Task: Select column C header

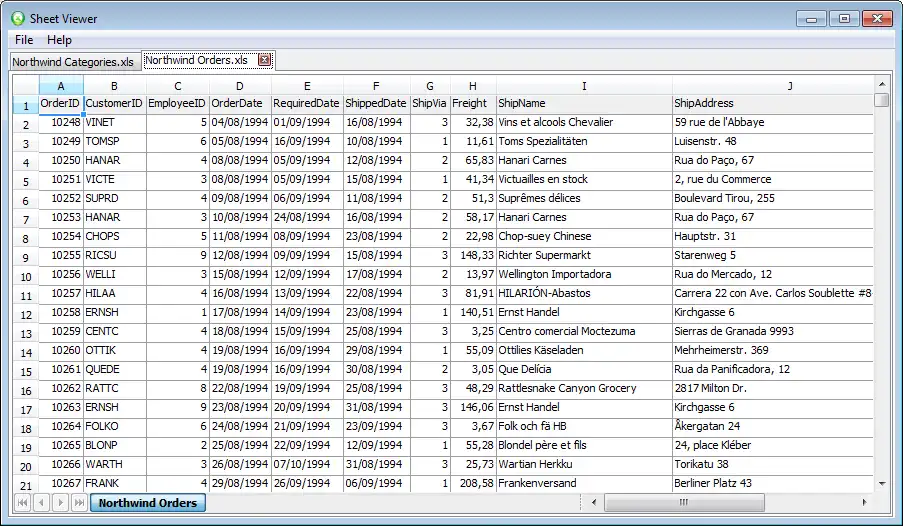Action: point(178,86)
